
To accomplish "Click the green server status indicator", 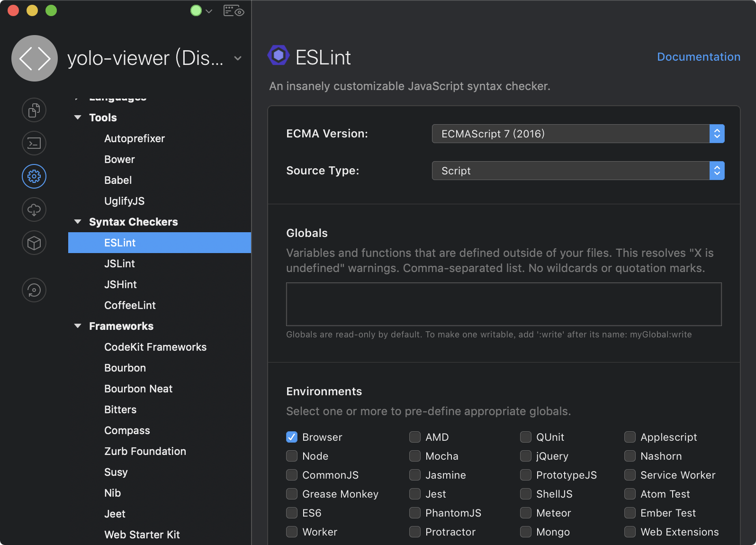I will click(196, 11).
